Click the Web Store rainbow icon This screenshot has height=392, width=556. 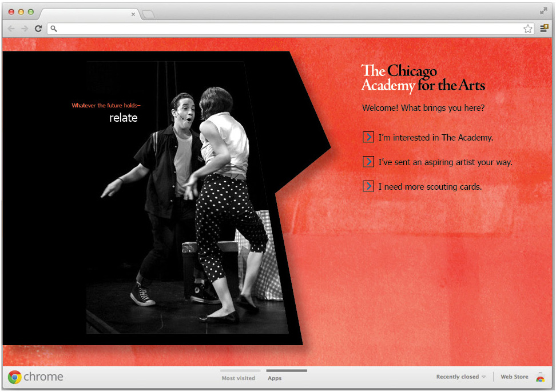(x=541, y=377)
